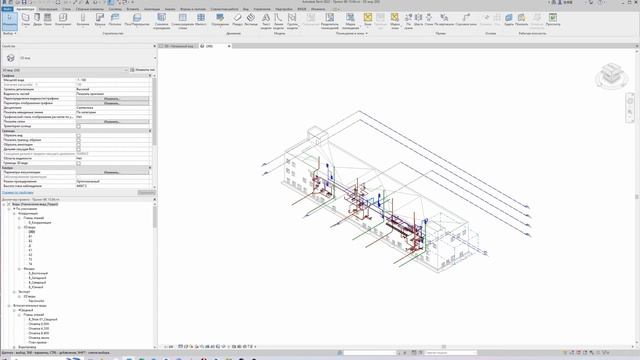Click Изменить for Параметры визуализации
Viewport: 640px width, 360px height.
112,173
